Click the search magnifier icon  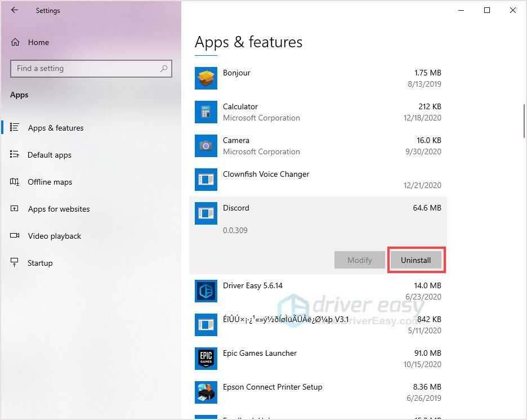click(164, 69)
